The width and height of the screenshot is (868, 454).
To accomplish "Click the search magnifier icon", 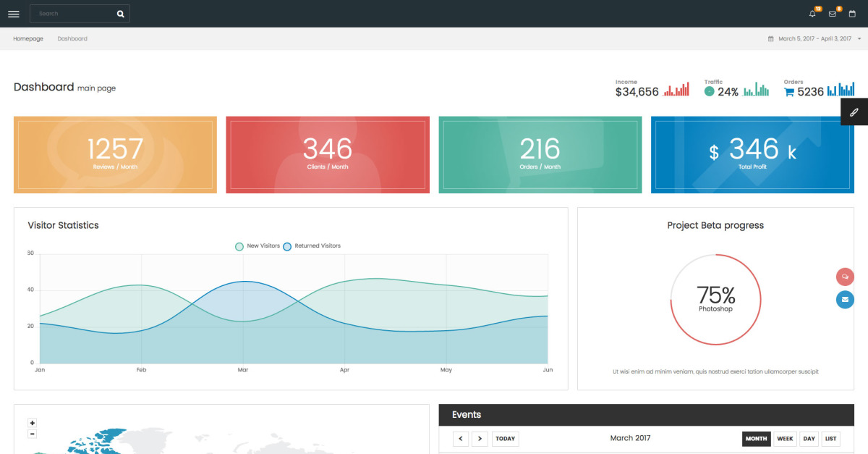I will click(120, 14).
